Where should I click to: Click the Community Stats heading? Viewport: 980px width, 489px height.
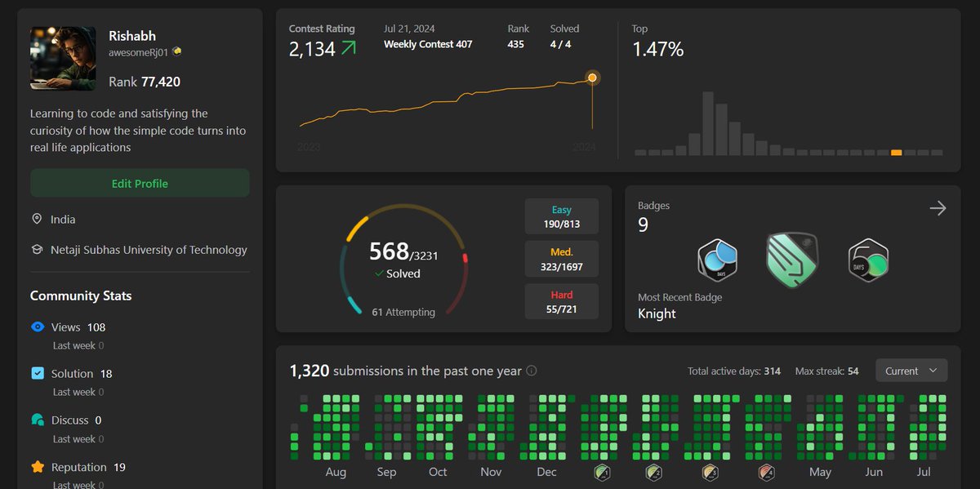(81, 296)
